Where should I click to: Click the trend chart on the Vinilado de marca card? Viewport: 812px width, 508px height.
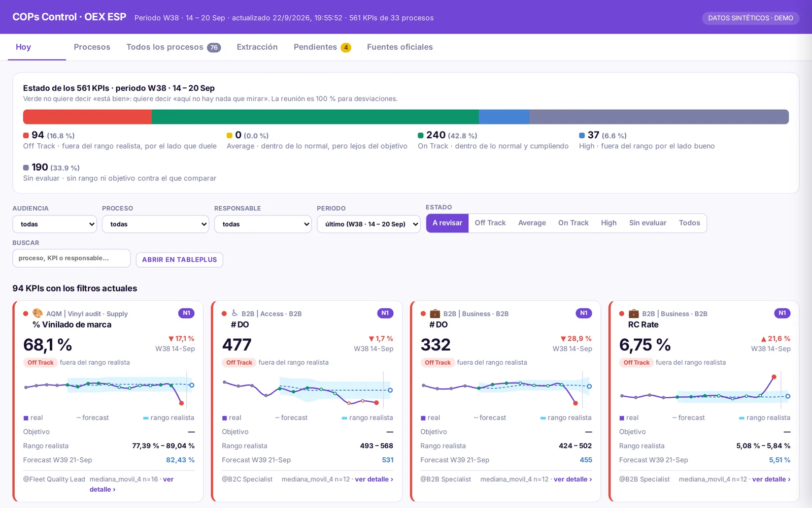click(x=109, y=390)
